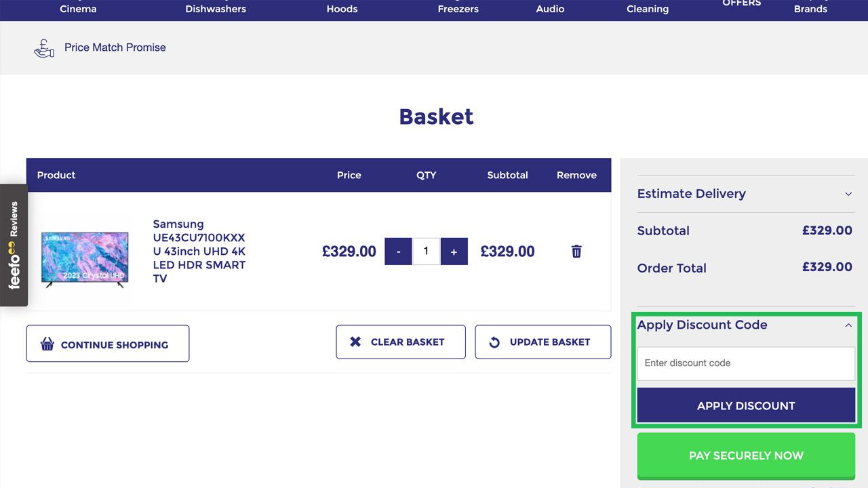The height and width of the screenshot is (488, 868).
Task: Collapse the Apply Discount Code section
Action: coord(746,325)
